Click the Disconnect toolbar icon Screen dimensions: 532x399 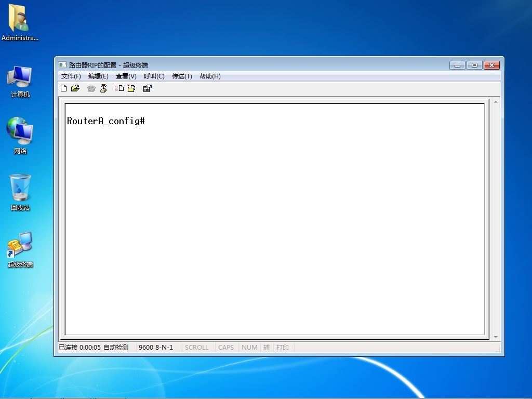pyautogui.click(x=103, y=88)
